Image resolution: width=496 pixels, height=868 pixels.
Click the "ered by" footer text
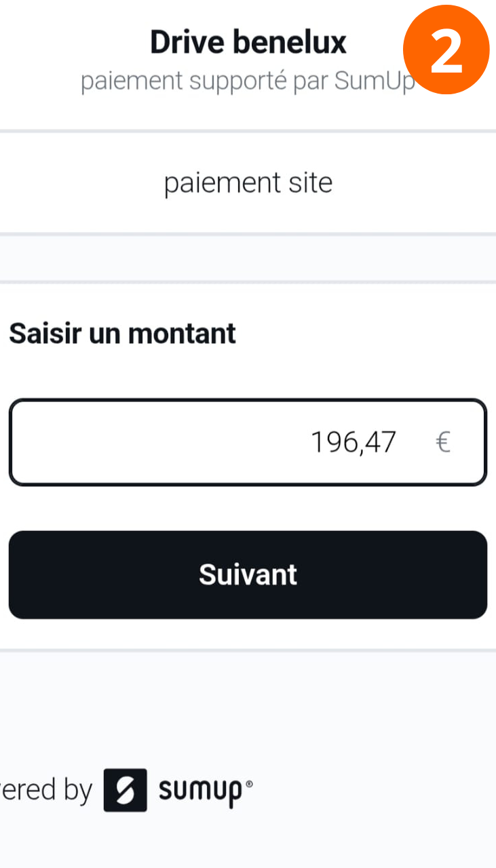pyautogui.click(x=46, y=791)
